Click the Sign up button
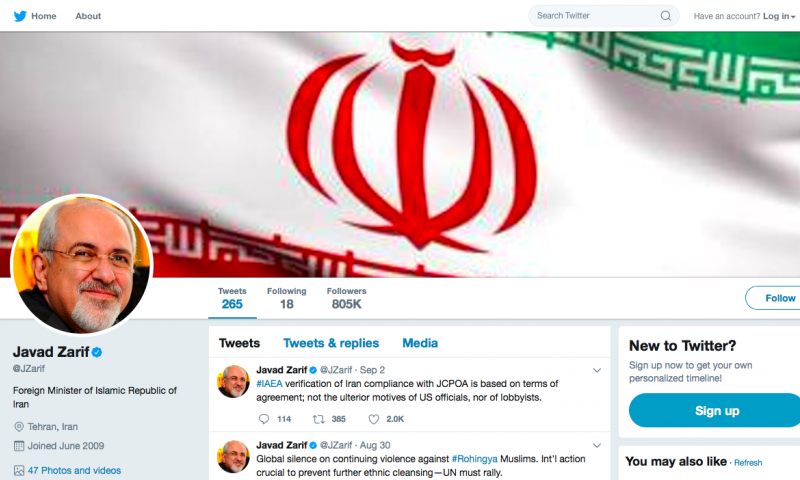800x480 pixels. pos(715,411)
